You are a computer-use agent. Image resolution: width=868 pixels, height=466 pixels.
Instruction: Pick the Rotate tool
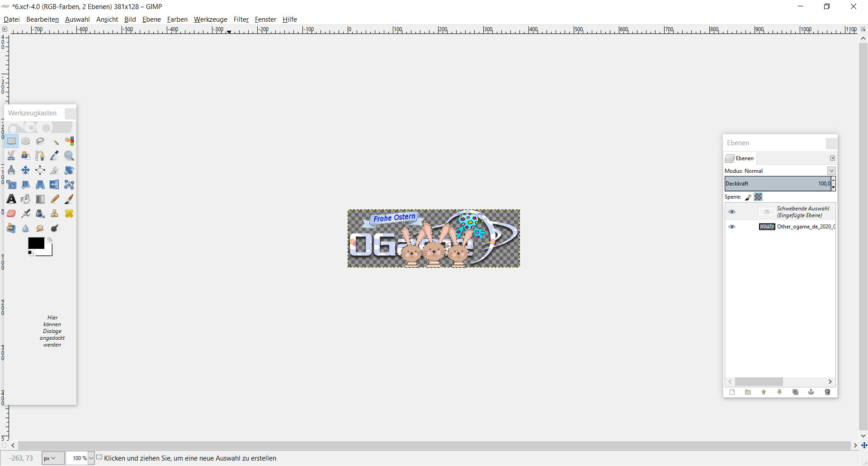click(x=69, y=170)
